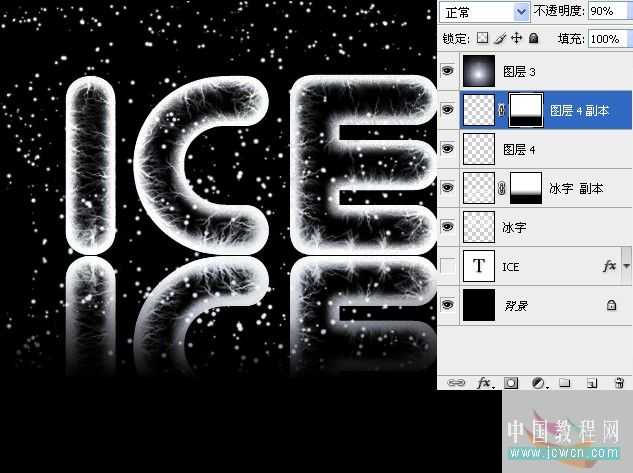
Task: Select the layer named 图层 4
Action: click(x=519, y=150)
